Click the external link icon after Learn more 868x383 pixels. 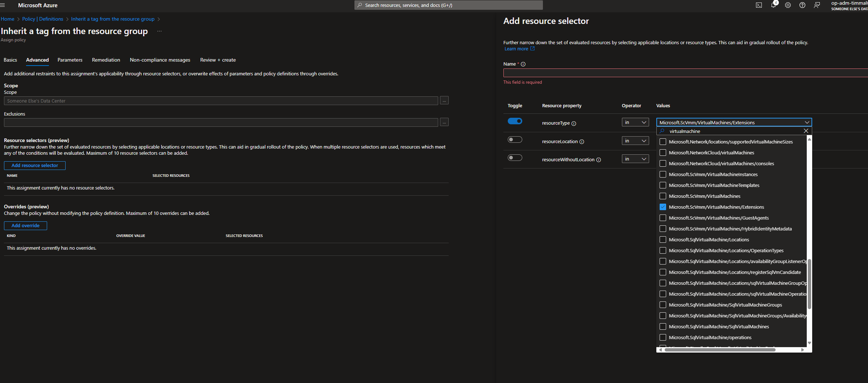[x=532, y=49]
